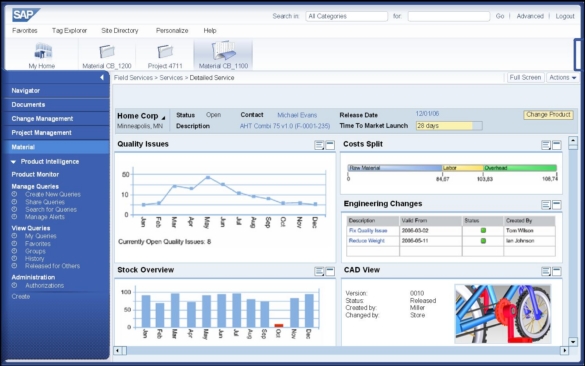The height and width of the screenshot is (366, 585).
Task: Open the 12/01/06 release date link
Action: pos(427,114)
